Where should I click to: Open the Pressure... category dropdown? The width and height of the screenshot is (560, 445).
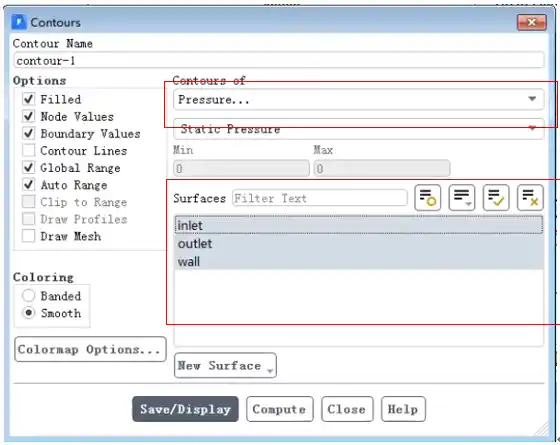pyautogui.click(x=359, y=99)
